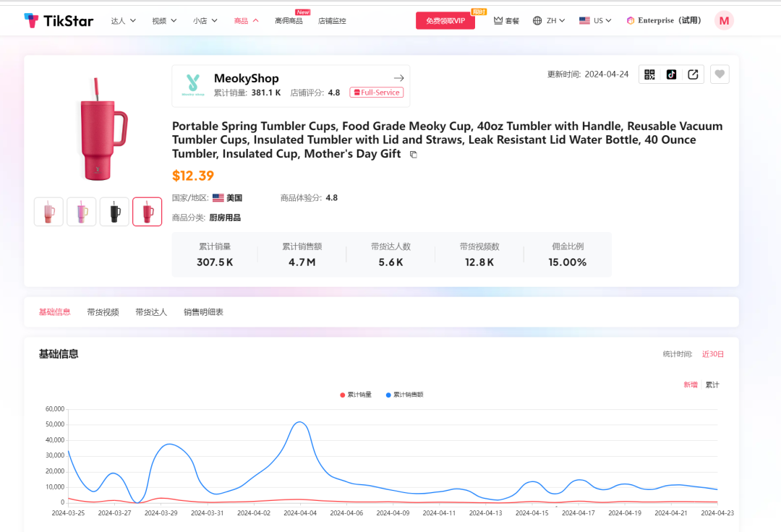Screen dimensions: 781x532
Task: Click the 2024-04-23 chart axis label
Action: point(717,512)
